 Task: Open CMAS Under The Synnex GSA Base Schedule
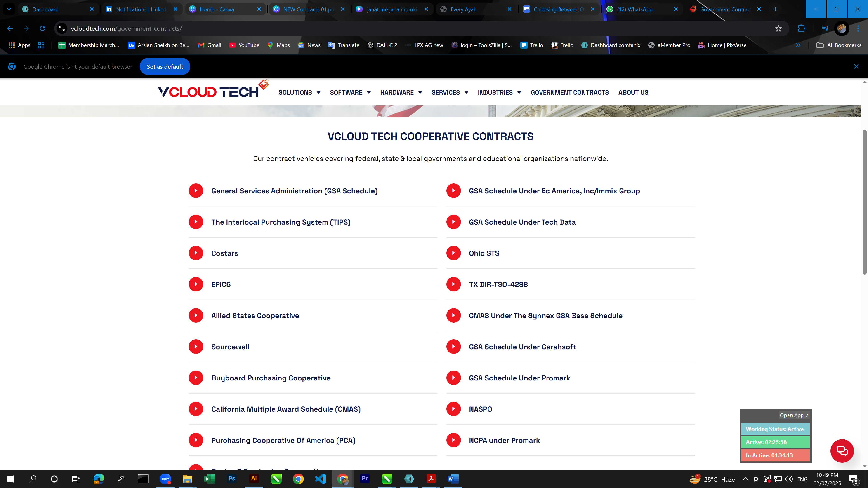pyautogui.click(x=545, y=316)
